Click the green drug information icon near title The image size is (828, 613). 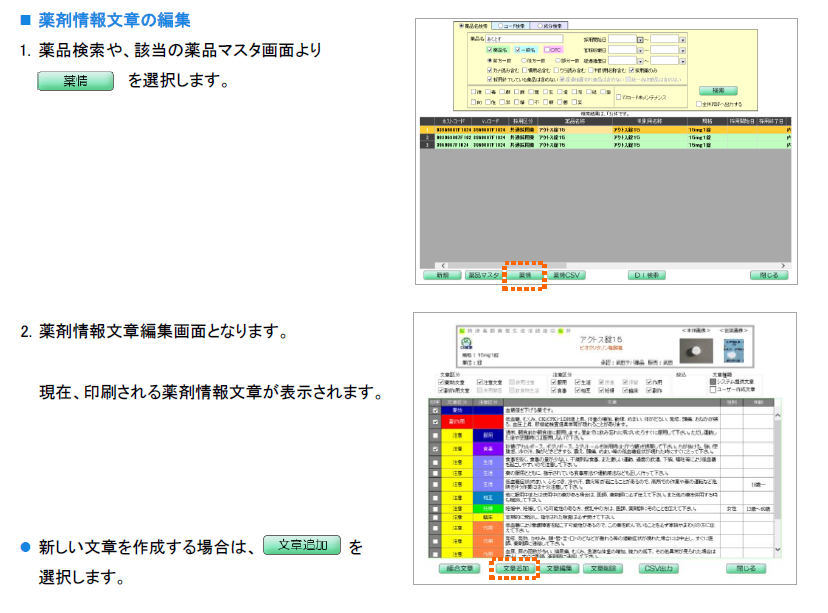(466, 341)
